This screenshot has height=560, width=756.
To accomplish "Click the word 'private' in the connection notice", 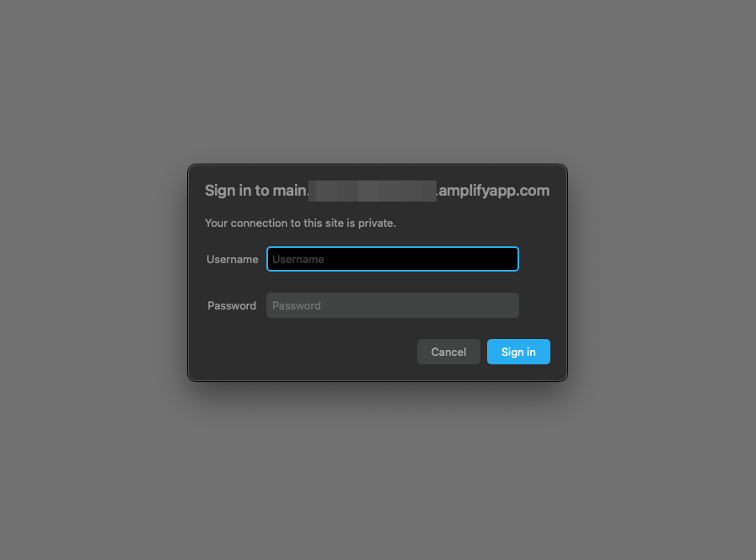I will (x=376, y=223).
